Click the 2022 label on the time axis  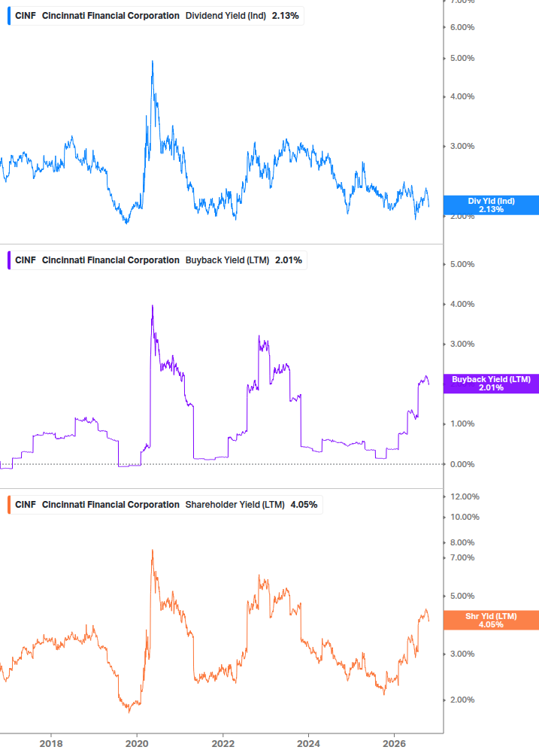223,743
